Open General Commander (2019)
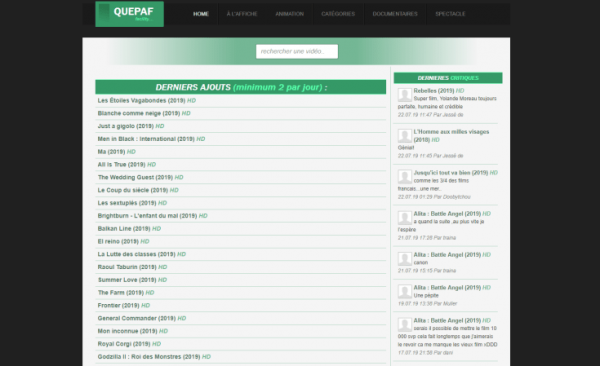This screenshot has height=366, width=600. [x=142, y=319]
